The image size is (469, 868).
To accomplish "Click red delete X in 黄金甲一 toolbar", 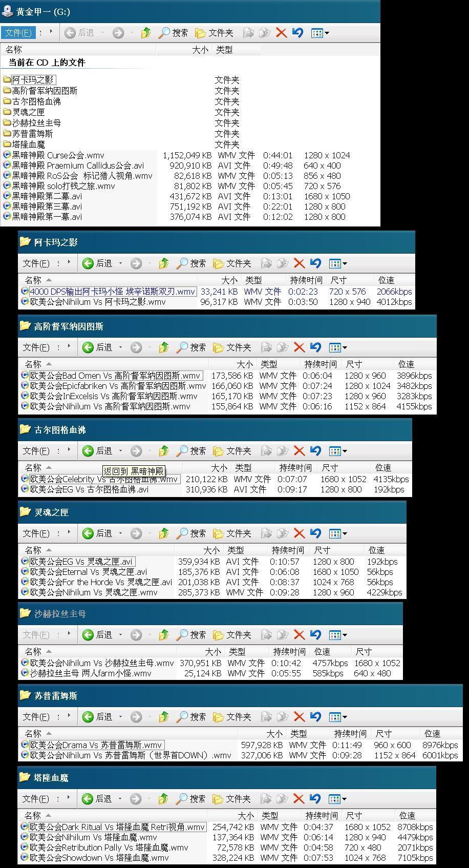I will pos(281,33).
